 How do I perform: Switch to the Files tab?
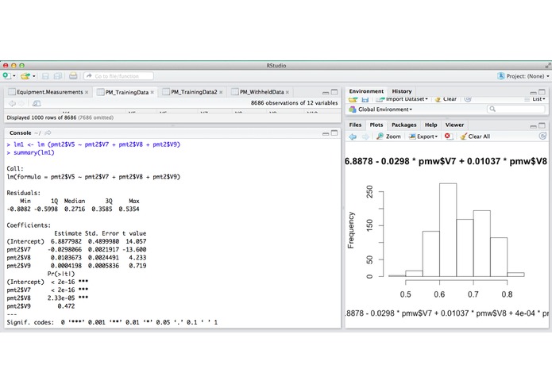[x=355, y=125]
